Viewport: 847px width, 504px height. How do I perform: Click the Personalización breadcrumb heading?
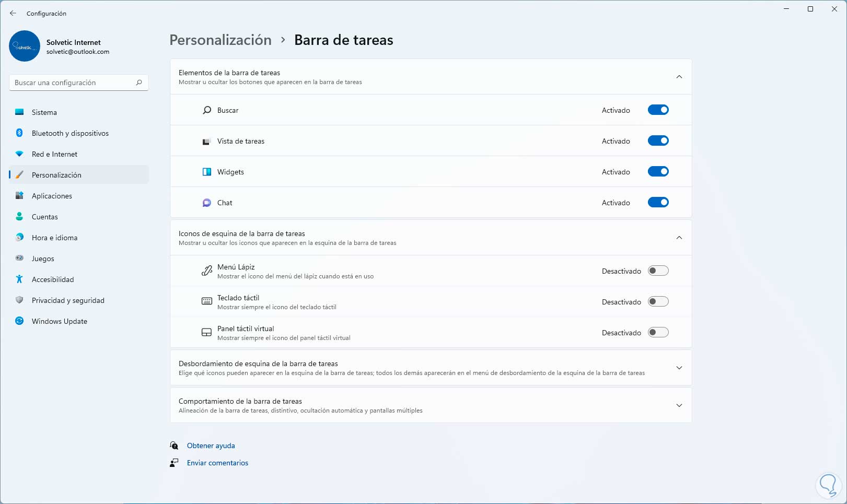[x=221, y=40]
